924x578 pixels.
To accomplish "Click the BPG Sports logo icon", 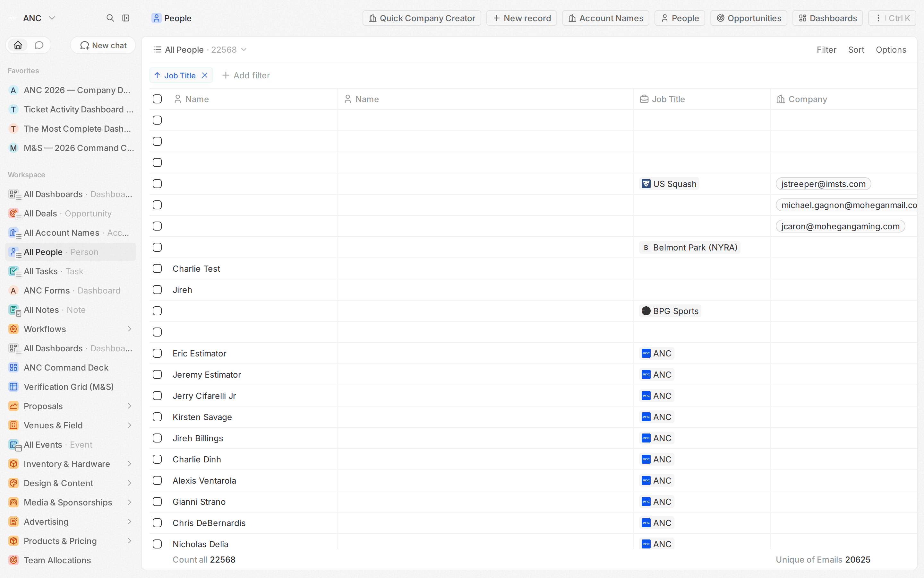I will click(646, 311).
